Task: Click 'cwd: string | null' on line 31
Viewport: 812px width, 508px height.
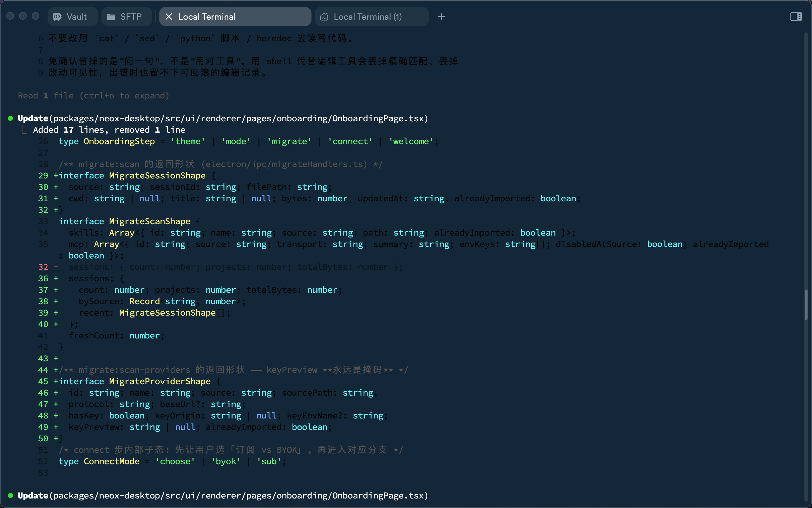Action: pyautogui.click(x=114, y=198)
